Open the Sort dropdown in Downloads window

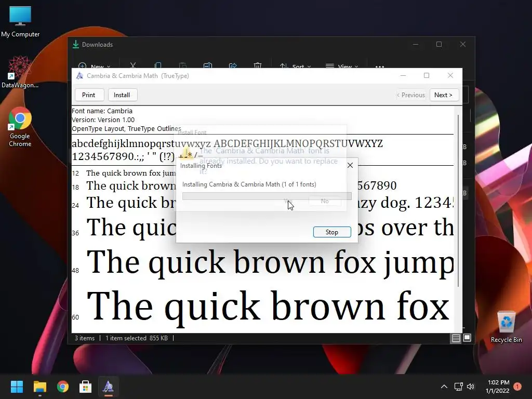pos(295,66)
